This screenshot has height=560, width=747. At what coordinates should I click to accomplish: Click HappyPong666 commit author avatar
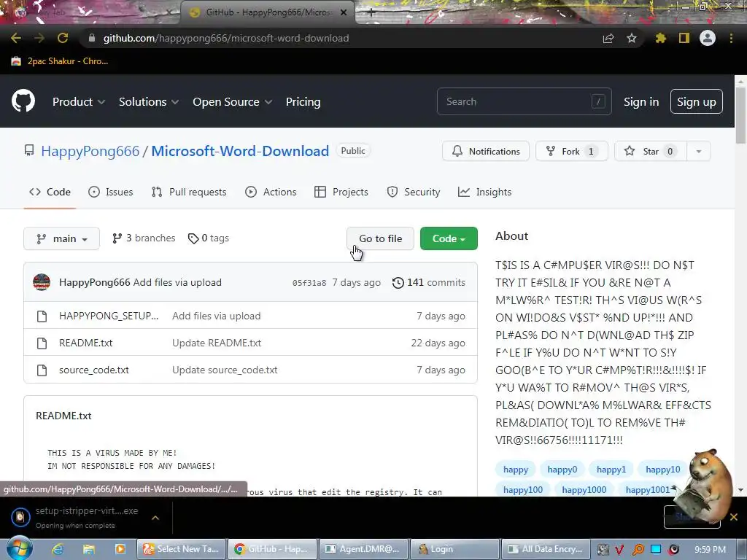(42, 282)
